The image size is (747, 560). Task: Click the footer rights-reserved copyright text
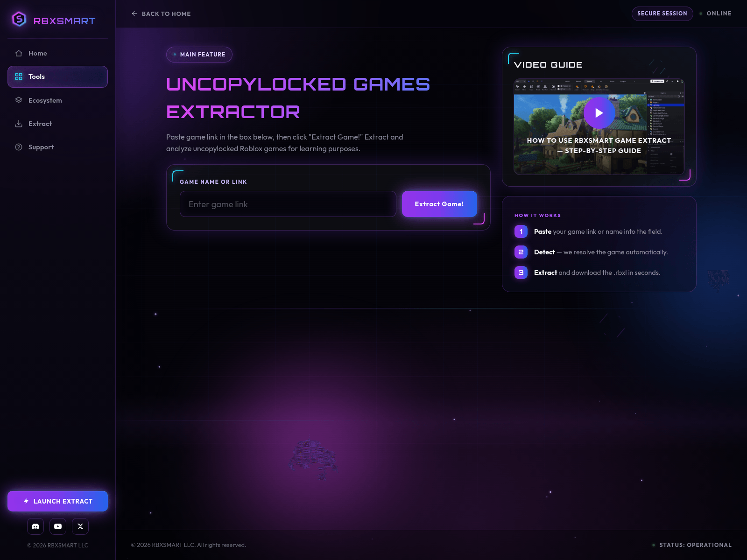click(189, 545)
